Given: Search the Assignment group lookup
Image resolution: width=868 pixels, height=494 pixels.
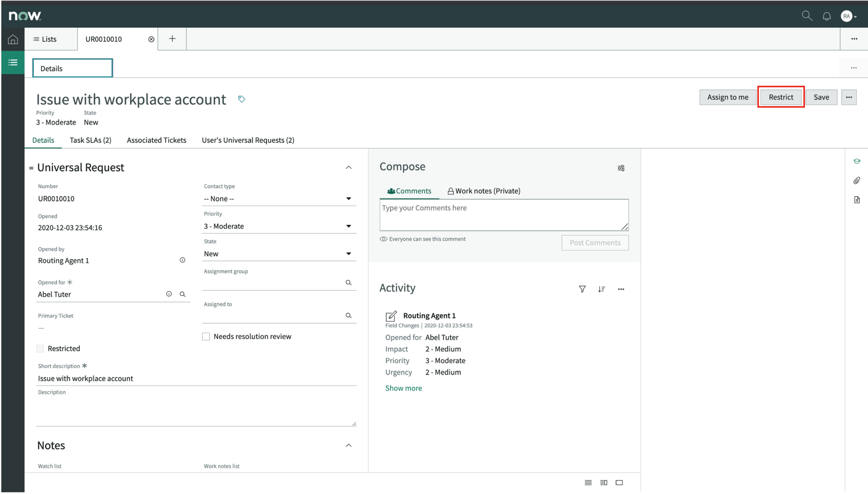Looking at the screenshot, I should coord(349,283).
